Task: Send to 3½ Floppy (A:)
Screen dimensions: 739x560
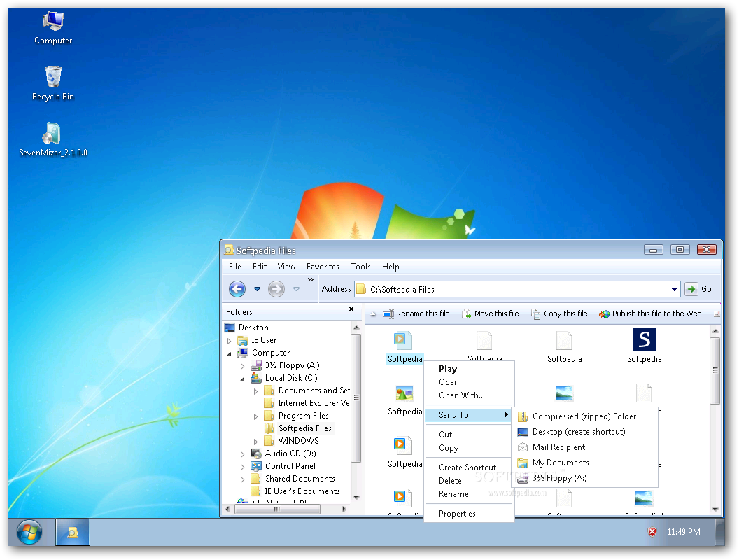Action: [584, 479]
